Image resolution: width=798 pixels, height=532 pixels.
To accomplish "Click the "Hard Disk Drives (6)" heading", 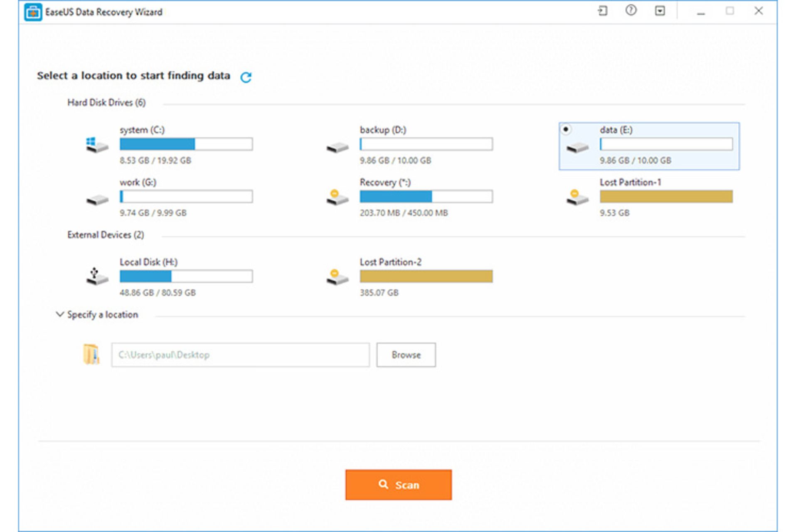I will point(106,103).
